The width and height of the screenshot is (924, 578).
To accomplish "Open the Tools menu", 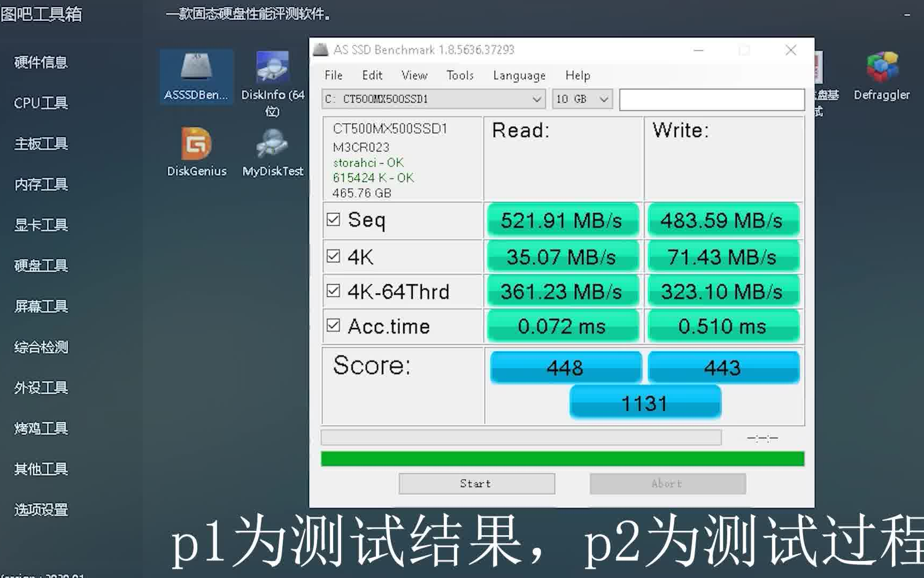I will pyautogui.click(x=460, y=75).
